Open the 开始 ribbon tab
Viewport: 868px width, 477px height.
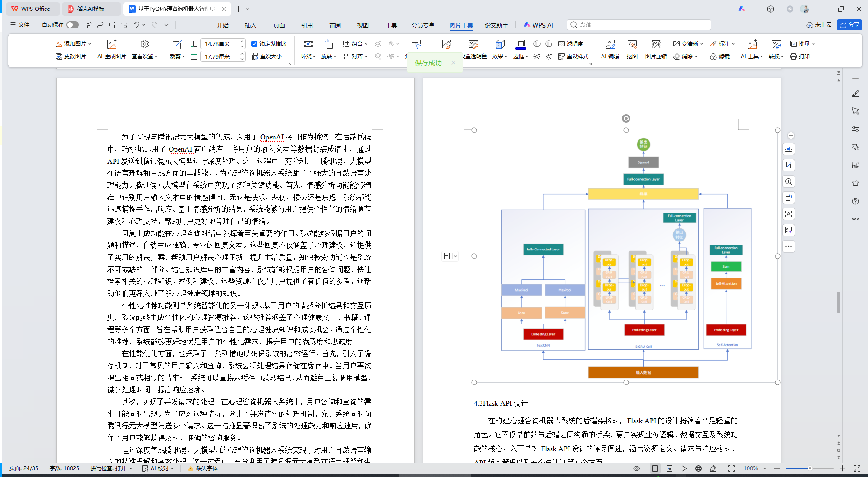coord(222,25)
